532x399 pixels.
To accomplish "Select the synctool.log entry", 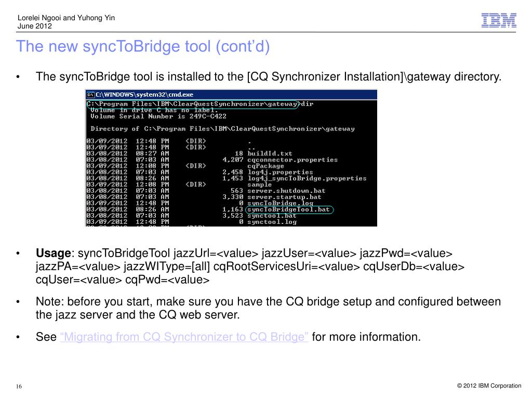I will pos(272,222).
